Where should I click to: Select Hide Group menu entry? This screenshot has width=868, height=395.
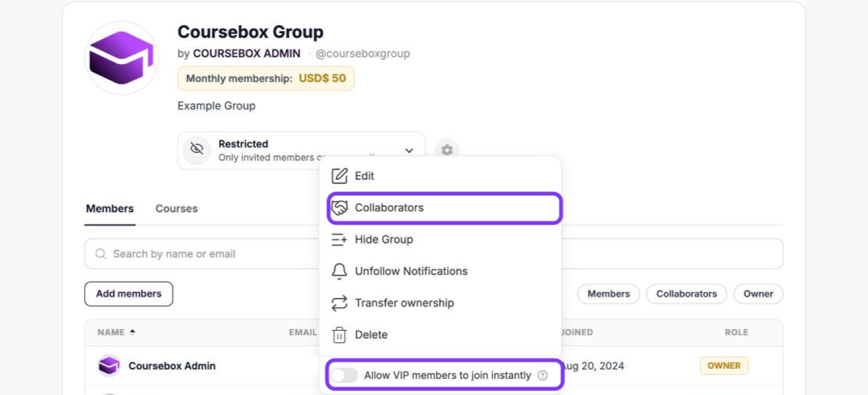tap(440, 240)
